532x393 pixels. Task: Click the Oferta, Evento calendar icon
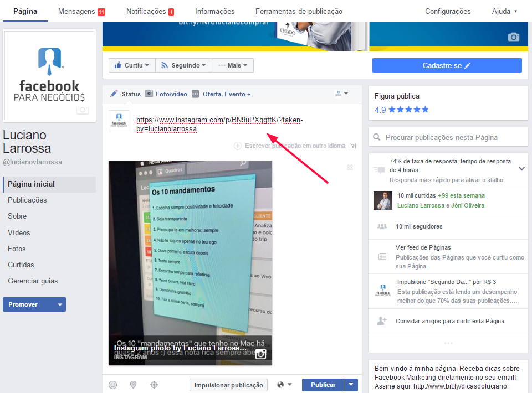pos(196,94)
